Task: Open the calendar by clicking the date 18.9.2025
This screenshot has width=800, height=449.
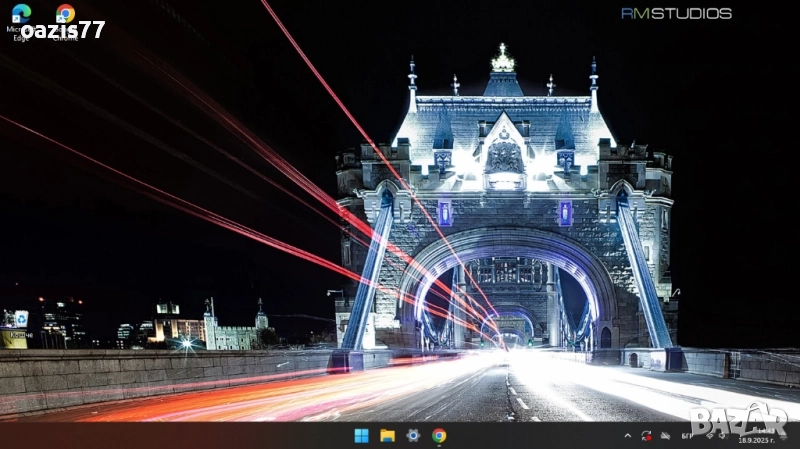Action: (x=756, y=440)
